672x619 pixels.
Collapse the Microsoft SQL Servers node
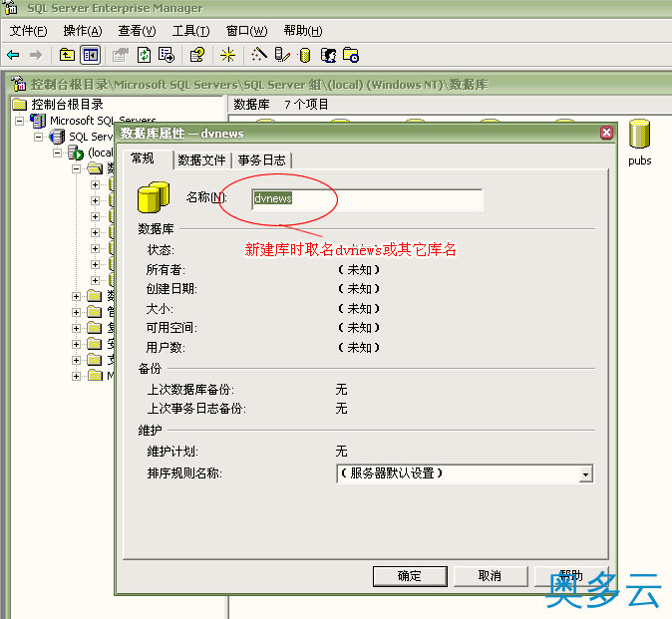click(19, 122)
